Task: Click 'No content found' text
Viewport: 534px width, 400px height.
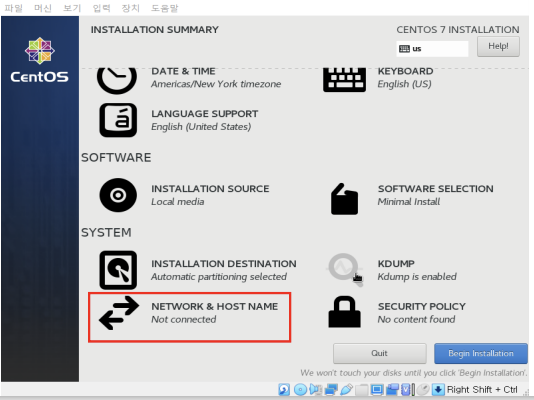Action: [x=416, y=319]
